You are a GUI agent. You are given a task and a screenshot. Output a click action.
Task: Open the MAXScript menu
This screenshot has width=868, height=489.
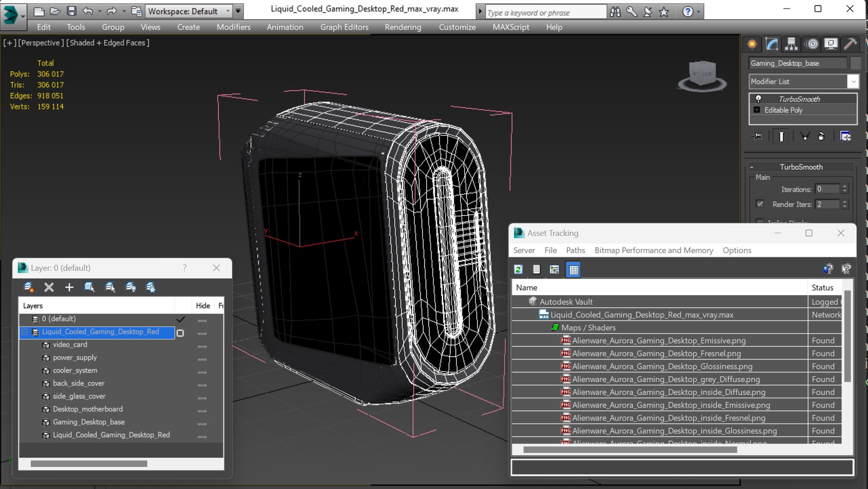click(x=511, y=27)
